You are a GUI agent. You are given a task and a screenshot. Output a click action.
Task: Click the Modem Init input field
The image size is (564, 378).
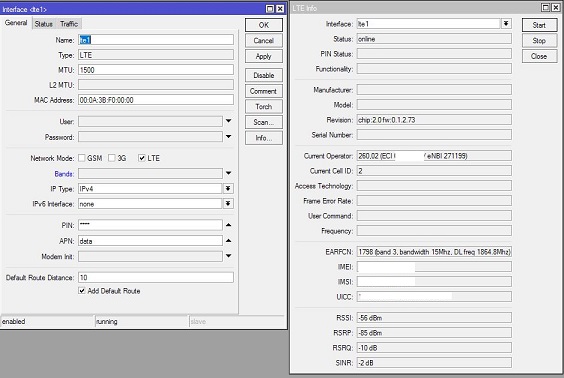pyautogui.click(x=150, y=256)
